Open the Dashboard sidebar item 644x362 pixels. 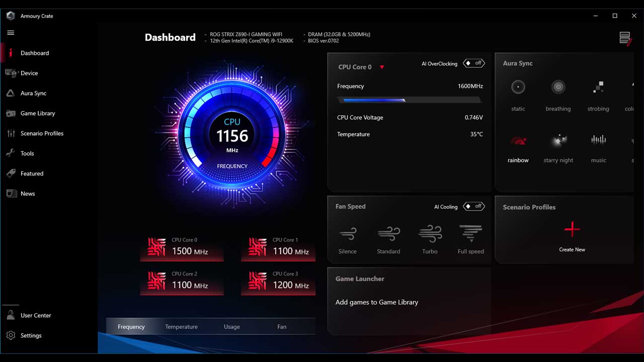pos(35,53)
